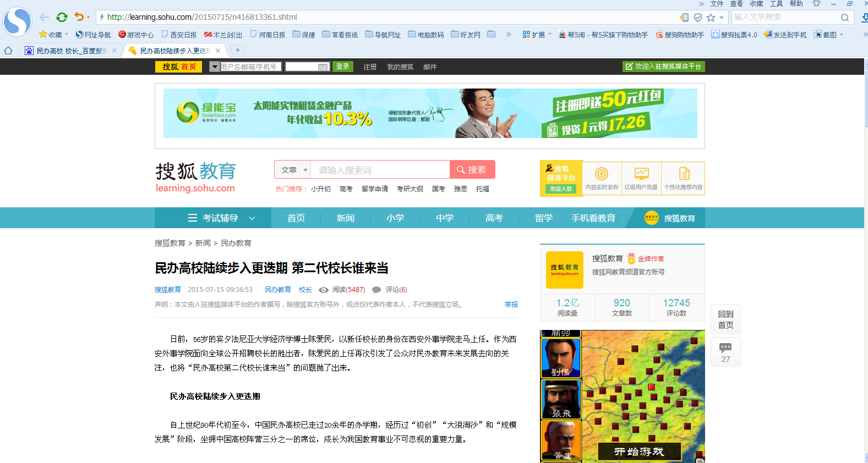This screenshot has width=868, height=463.
Task: Open the 河南日报 bookmark
Action: 268,35
